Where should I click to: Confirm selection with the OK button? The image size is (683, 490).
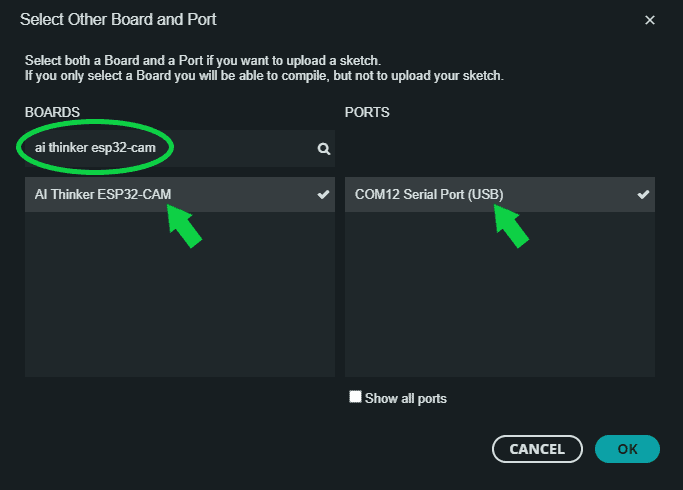click(x=627, y=449)
